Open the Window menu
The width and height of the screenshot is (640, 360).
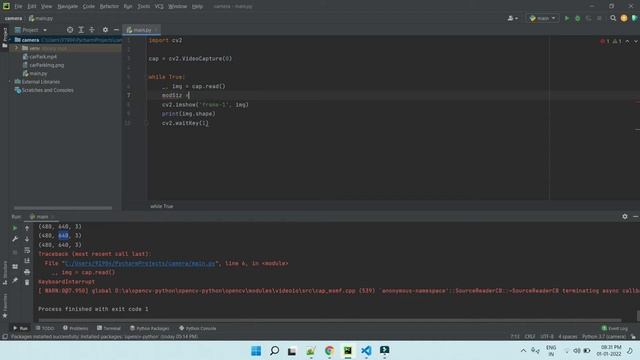tap(178, 7)
